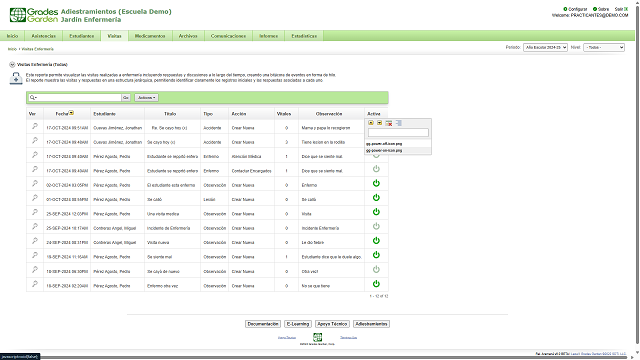Sort Activa column ascending in popup
The width and height of the screenshot is (640, 360).
pos(371,123)
